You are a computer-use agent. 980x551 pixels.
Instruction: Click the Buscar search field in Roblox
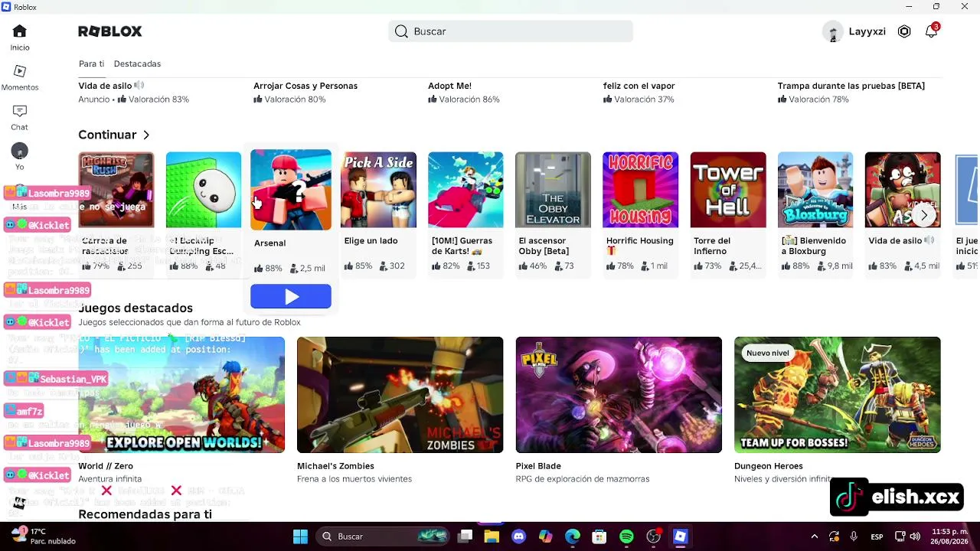tap(511, 31)
